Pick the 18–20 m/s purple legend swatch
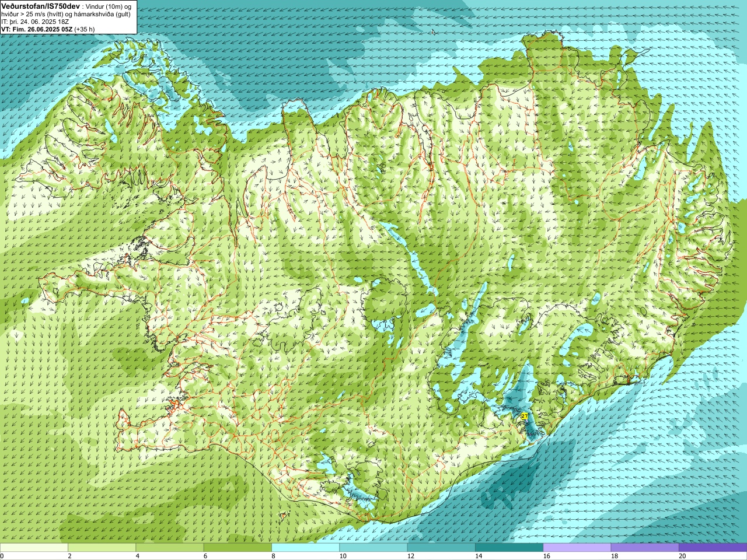Viewport: 747px width, 560px height. 644,548
